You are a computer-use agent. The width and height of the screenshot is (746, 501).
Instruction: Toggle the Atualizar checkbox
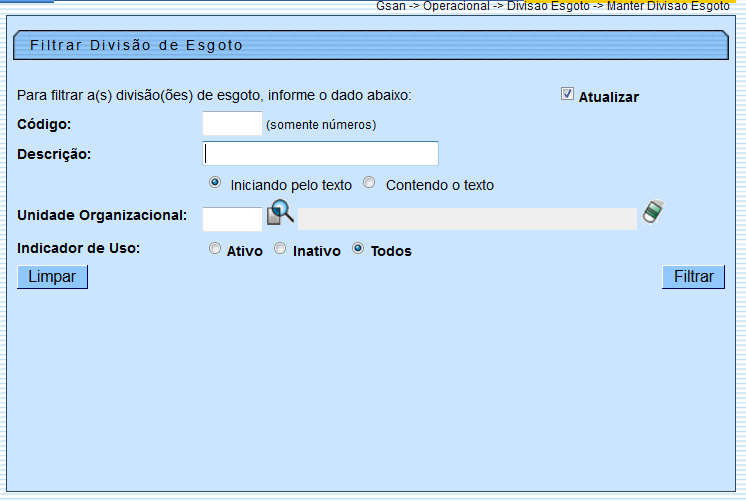tap(567, 94)
